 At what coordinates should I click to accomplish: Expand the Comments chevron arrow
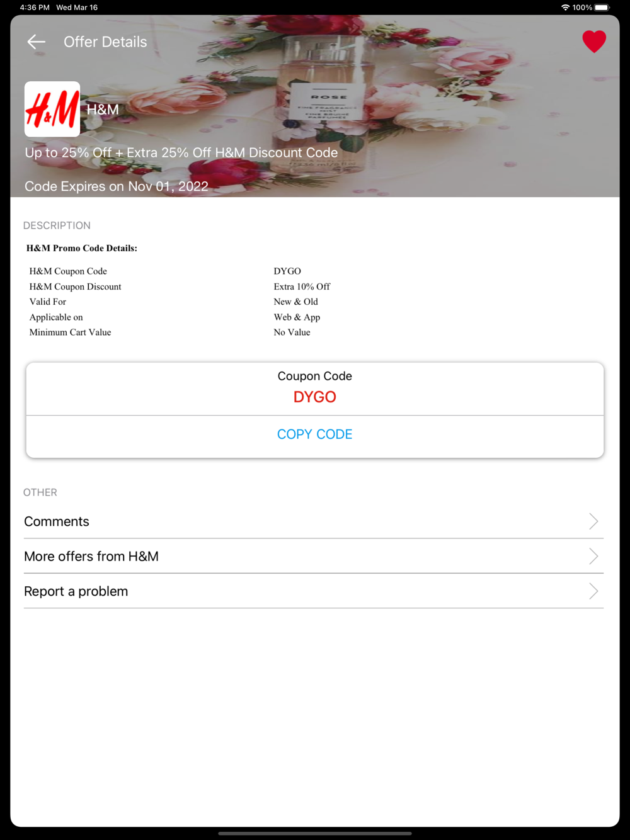pyautogui.click(x=593, y=521)
